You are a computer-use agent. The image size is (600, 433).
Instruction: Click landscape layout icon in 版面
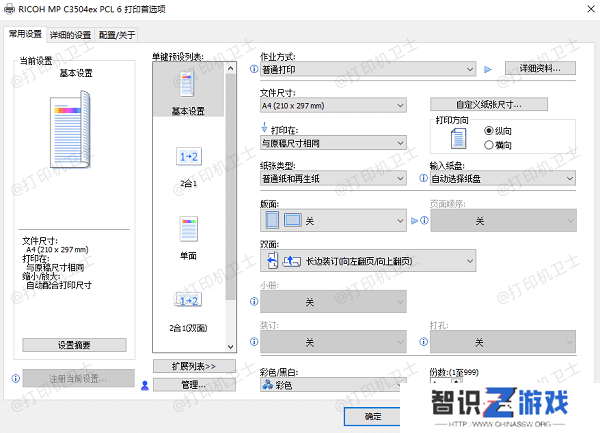(293, 220)
